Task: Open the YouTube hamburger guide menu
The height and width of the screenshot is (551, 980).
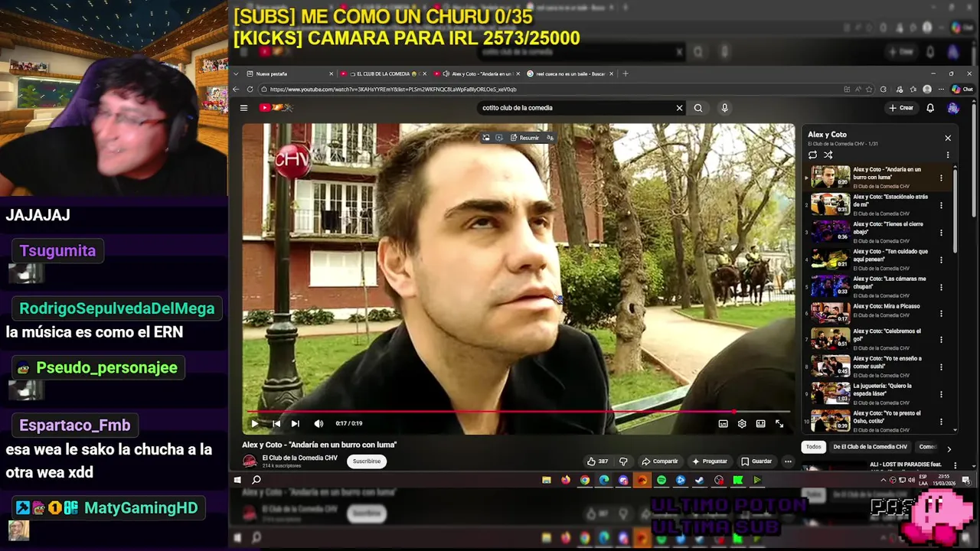Action: [x=243, y=108]
